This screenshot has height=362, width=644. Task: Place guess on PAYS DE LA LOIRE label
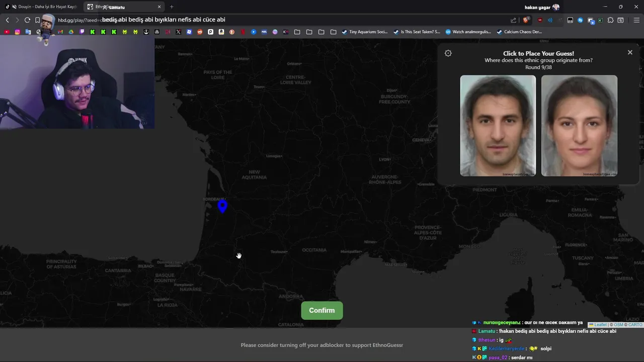(218, 74)
